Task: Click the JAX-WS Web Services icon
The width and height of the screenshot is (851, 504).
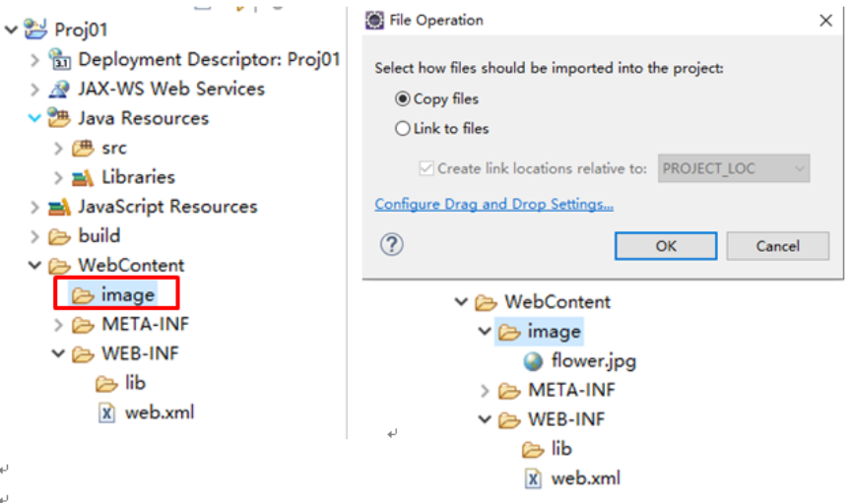Action: click(x=59, y=89)
